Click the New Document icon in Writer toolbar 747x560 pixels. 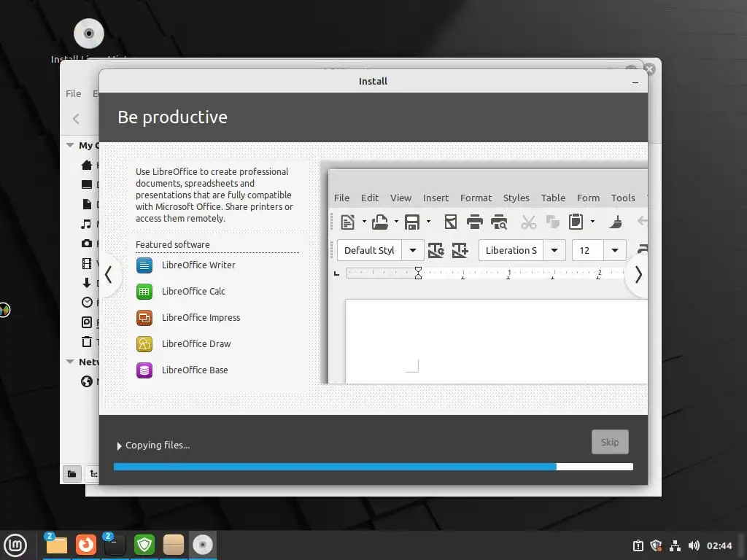click(x=348, y=222)
